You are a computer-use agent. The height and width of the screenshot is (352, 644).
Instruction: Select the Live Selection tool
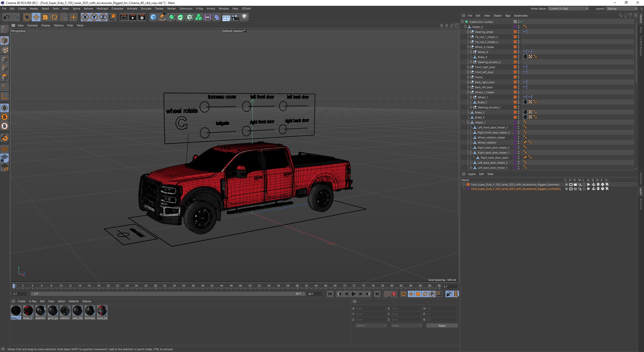[27, 17]
